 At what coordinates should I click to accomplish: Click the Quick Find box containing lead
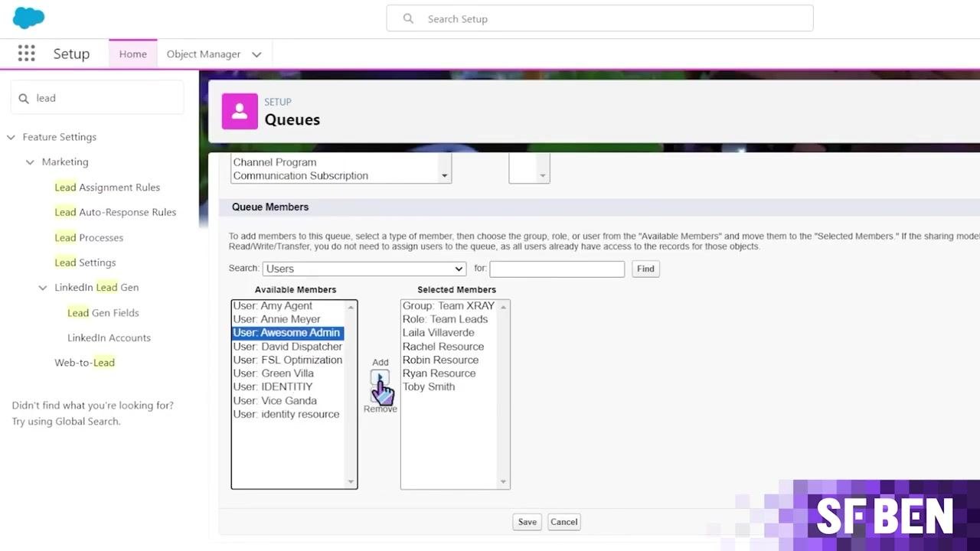point(97,98)
